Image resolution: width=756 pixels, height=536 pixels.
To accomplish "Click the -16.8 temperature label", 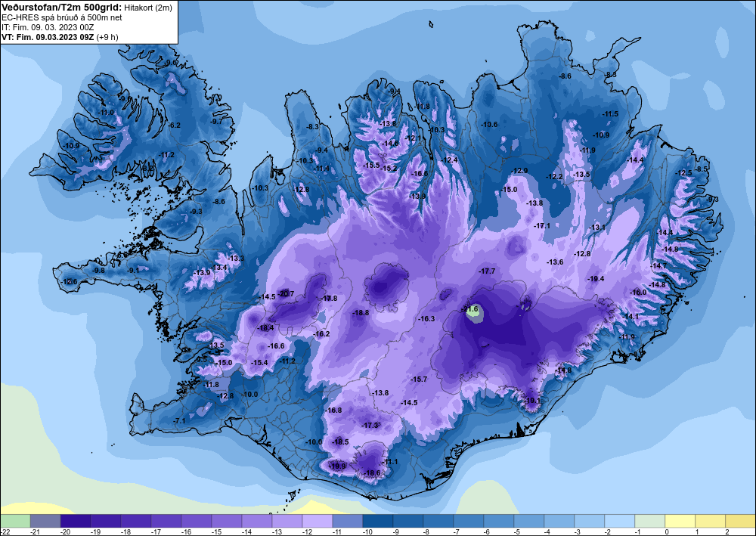I will [333, 411].
